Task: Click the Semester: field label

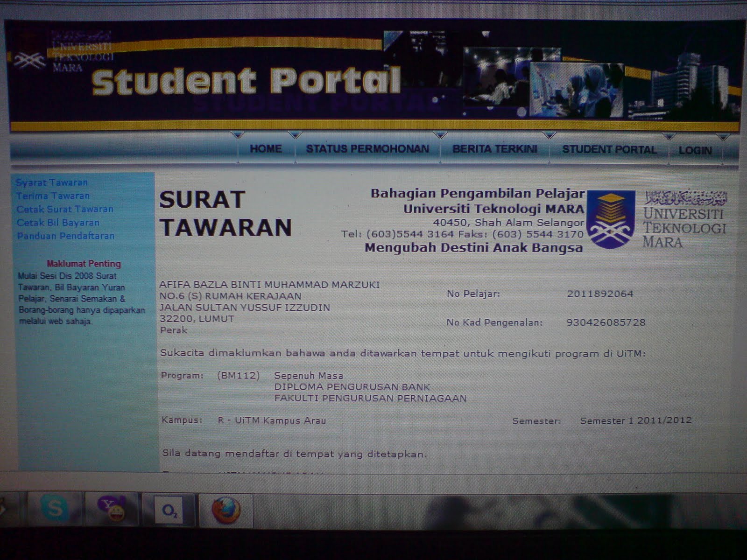Action: pos(537,421)
